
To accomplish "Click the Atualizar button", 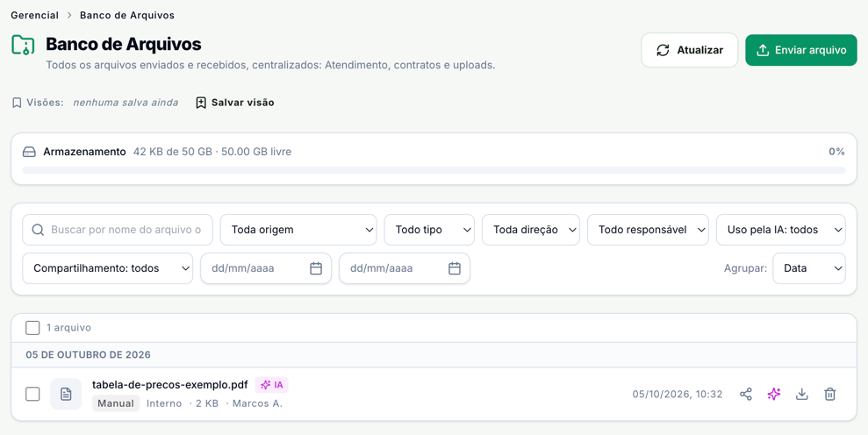I will [689, 50].
